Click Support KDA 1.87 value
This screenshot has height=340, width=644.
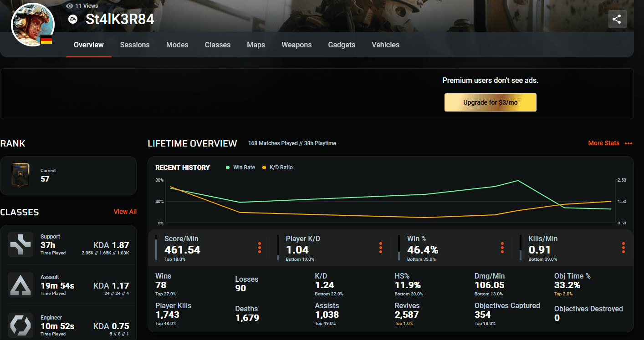pos(111,245)
